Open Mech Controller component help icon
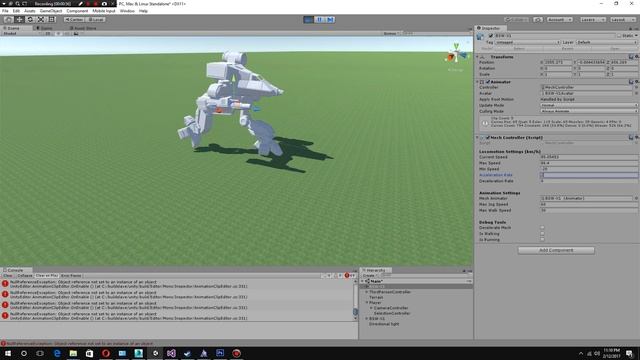The width and height of the screenshot is (640, 360). (631, 138)
